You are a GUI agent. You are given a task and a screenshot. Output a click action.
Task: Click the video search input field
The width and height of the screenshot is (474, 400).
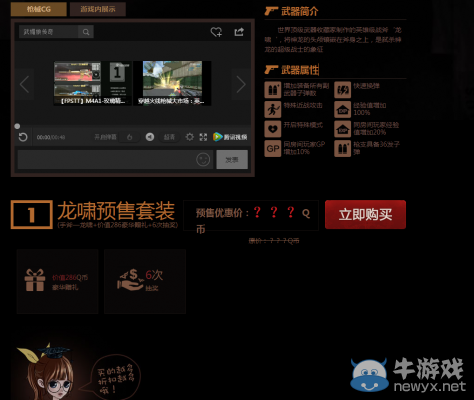click(x=49, y=32)
